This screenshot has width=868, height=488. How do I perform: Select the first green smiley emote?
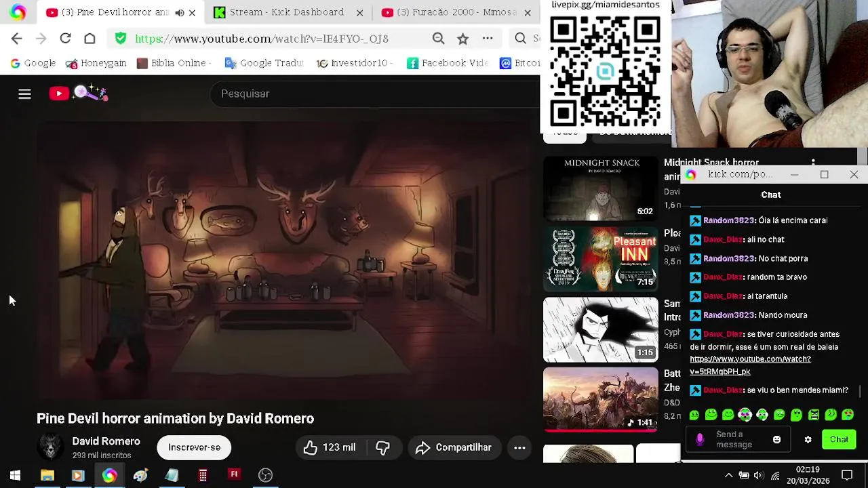(694, 415)
